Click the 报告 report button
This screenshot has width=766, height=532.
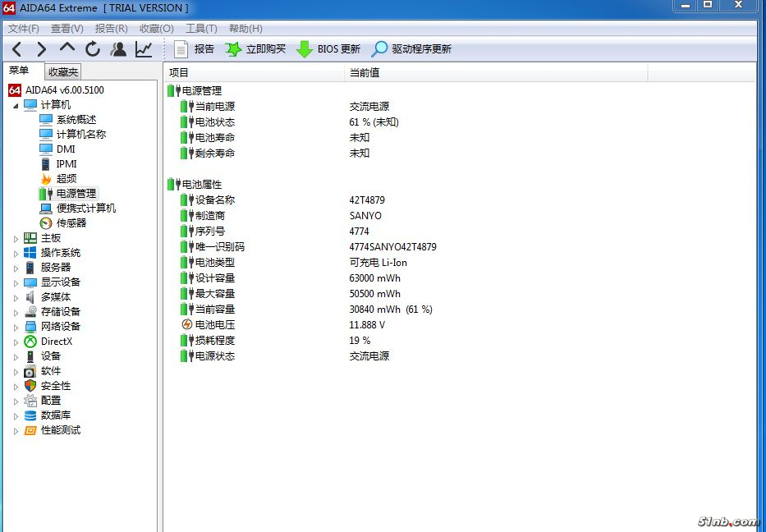(194, 49)
